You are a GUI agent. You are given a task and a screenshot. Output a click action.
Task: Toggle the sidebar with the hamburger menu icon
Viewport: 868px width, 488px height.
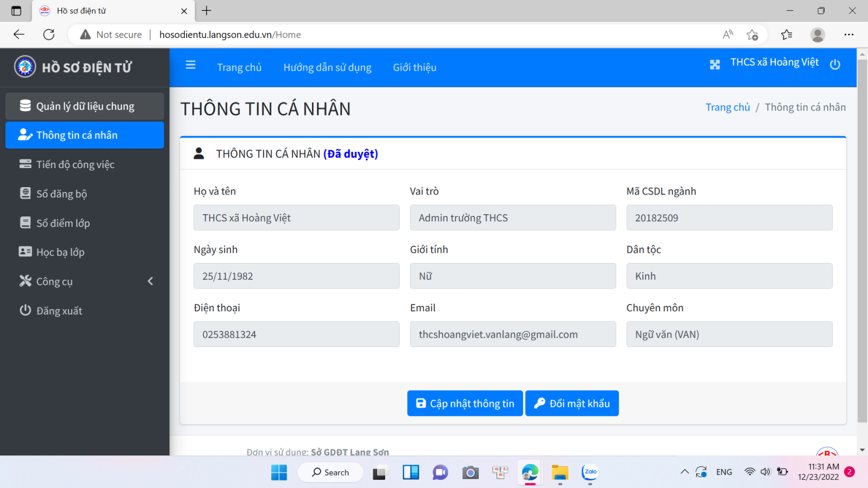[190, 65]
